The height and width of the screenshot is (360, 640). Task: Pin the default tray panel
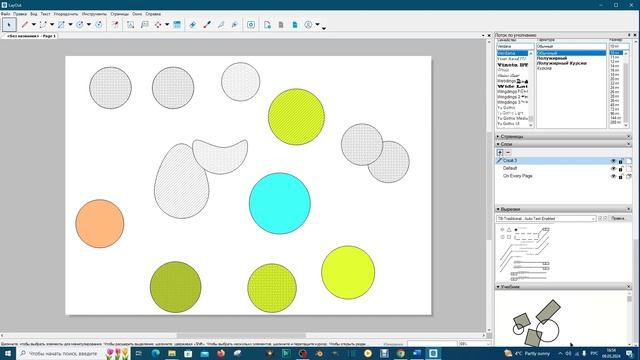pos(629,35)
